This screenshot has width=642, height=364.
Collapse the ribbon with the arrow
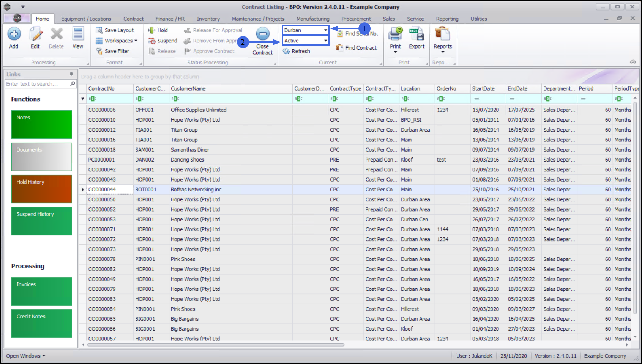[x=633, y=62]
